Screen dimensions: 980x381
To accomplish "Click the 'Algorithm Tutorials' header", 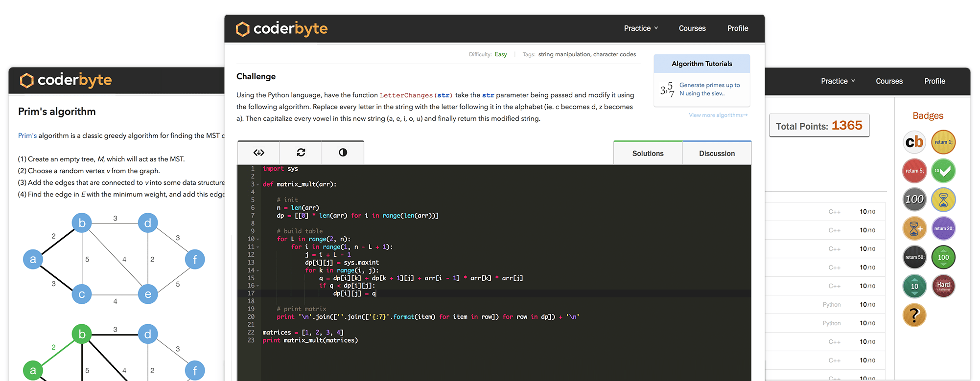I will click(x=702, y=64).
